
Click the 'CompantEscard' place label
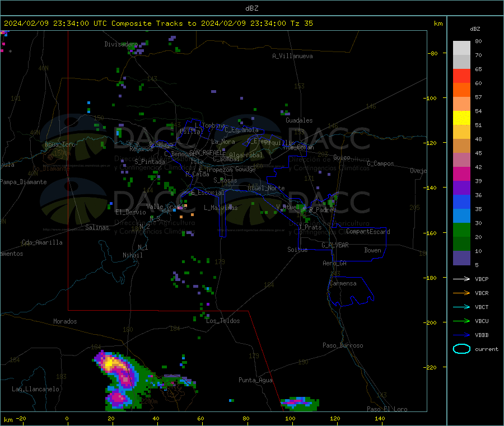(x=368, y=231)
